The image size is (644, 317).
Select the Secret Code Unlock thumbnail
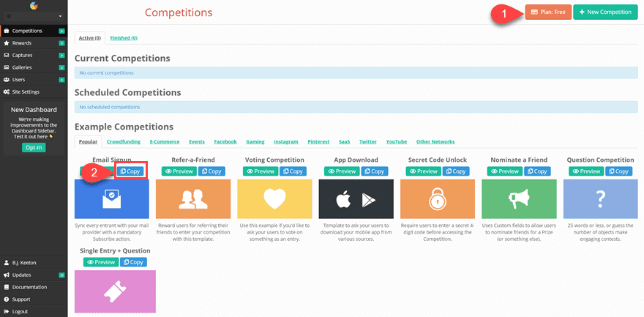pyautogui.click(x=438, y=198)
